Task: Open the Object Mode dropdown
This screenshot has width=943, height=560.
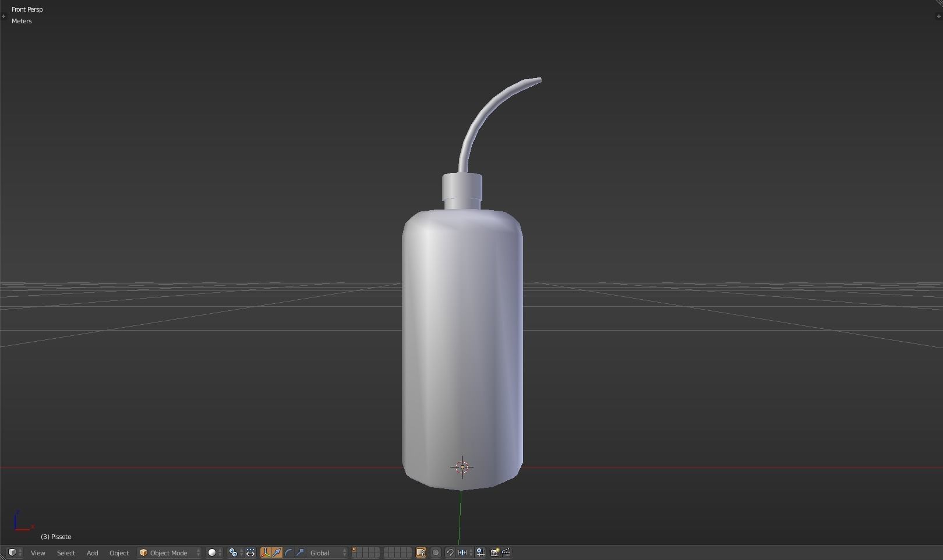Action: click(169, 552)
